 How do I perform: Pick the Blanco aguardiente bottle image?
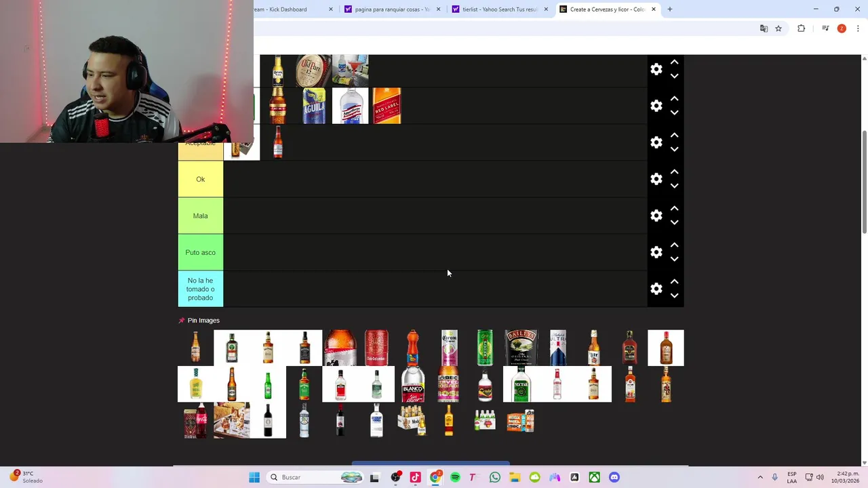click(413, 384)
